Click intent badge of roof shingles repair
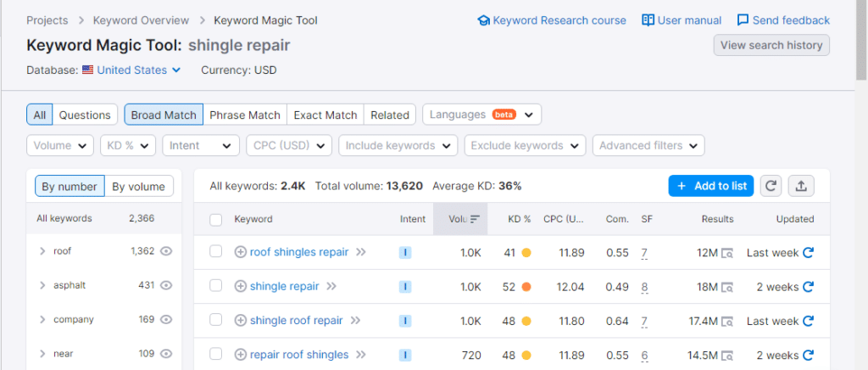The width and height of the screenshot is (868, 370). [x=405, y=253]
